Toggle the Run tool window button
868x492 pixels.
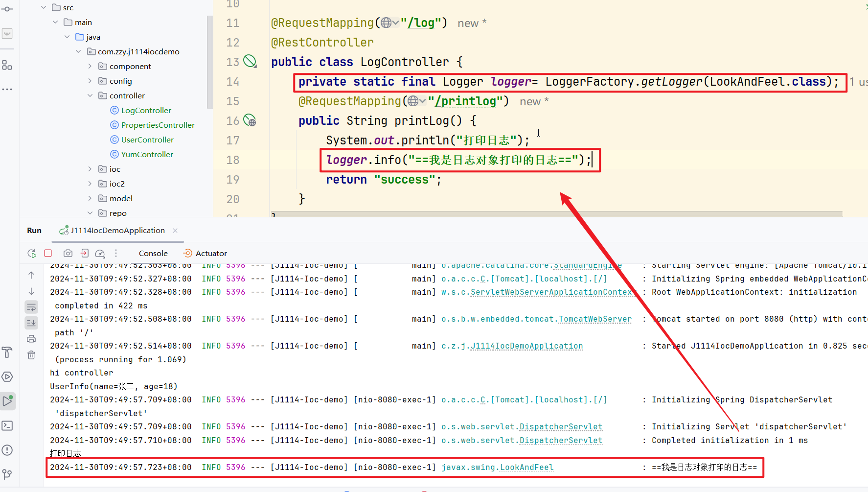click(7, 401)
